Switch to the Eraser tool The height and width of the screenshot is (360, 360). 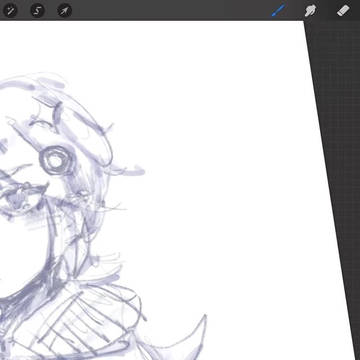pyautogui.click(x=343, y=11)
